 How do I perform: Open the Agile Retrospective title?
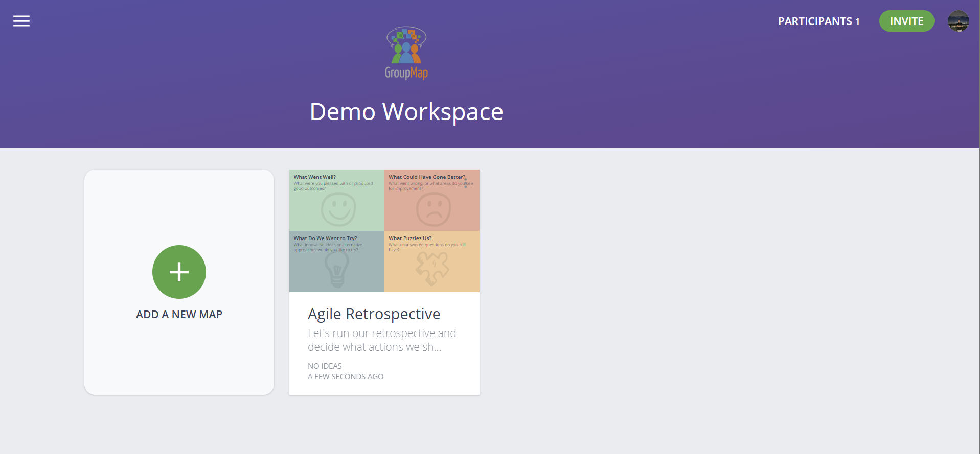pyautogui.click(x=374, y=314)
